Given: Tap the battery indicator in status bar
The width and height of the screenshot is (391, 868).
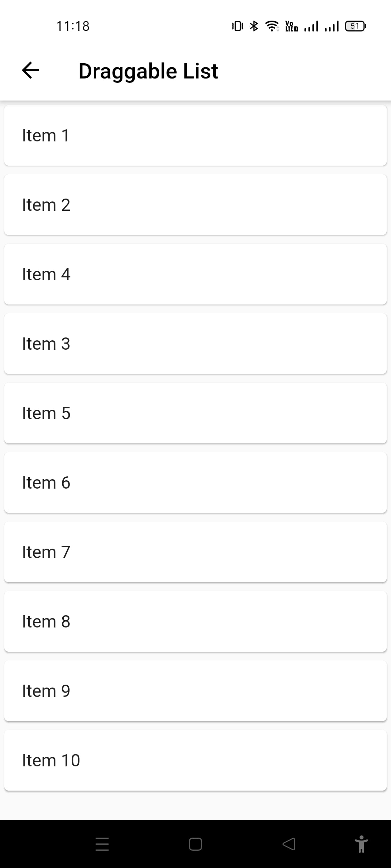Looking at the screenshot, I should (x=356, y=26).
